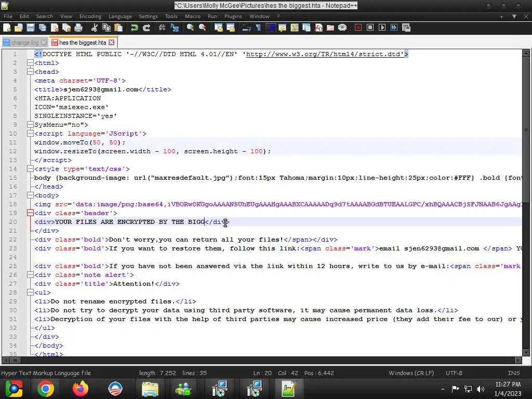The image size is (532, 399).
Task: Save the current file with Save icon
Action: pyautogui.click(x=31, y=28)
